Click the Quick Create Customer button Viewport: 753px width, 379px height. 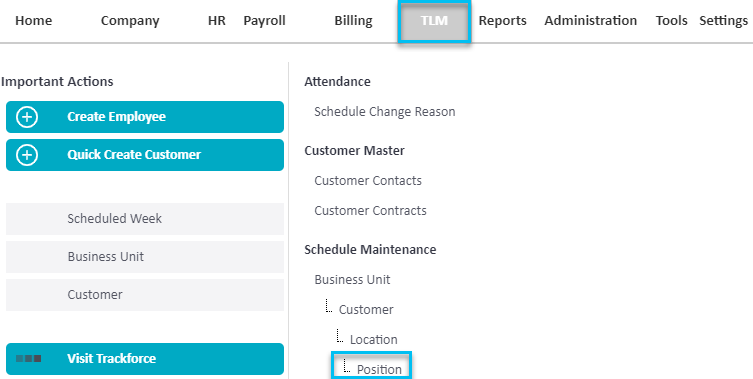145,155
